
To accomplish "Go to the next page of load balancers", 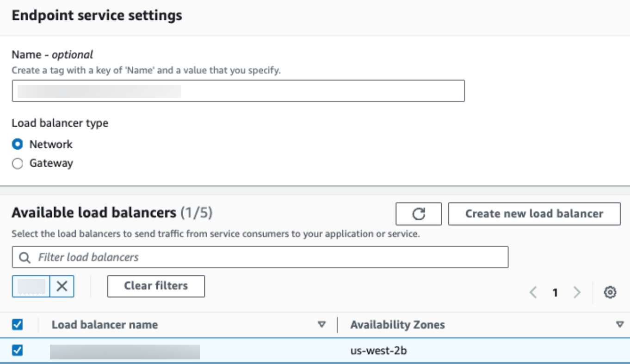I will point(577,292).
